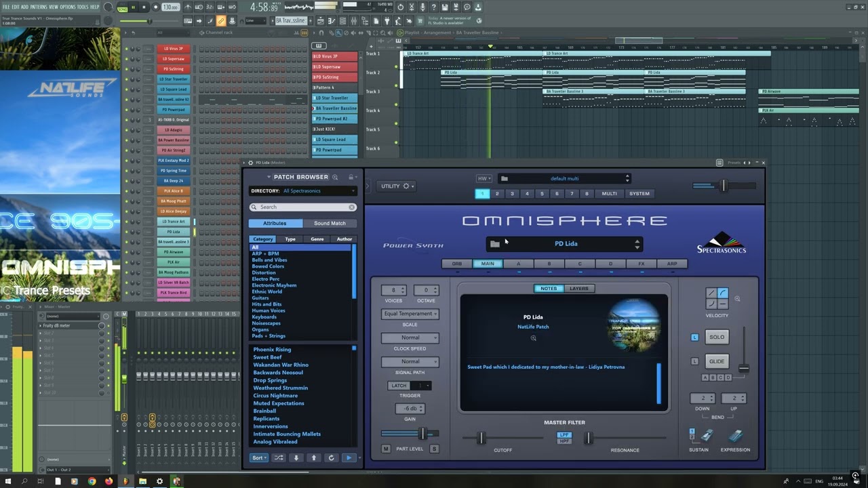Viewport: 868px width, 488px height.
Task: Toggle the SOLO button in Omnisphere
Action: point(717,337)
